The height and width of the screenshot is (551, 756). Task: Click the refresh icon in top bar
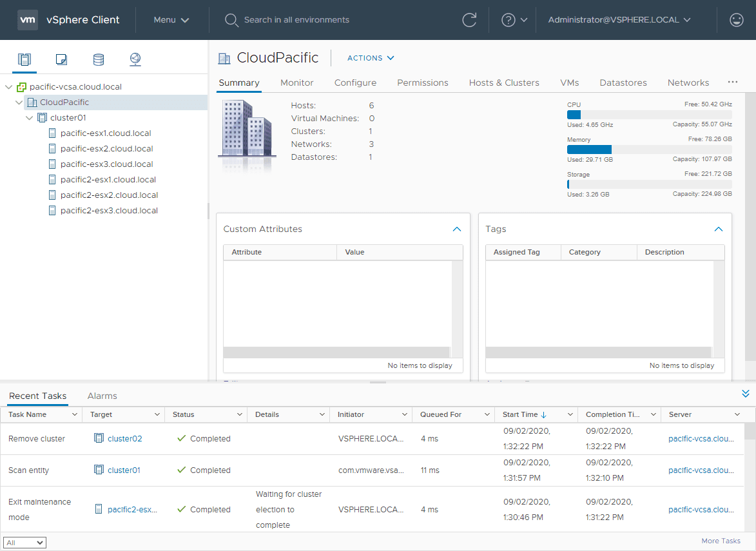pyautogui.click(x=469, y=20)
